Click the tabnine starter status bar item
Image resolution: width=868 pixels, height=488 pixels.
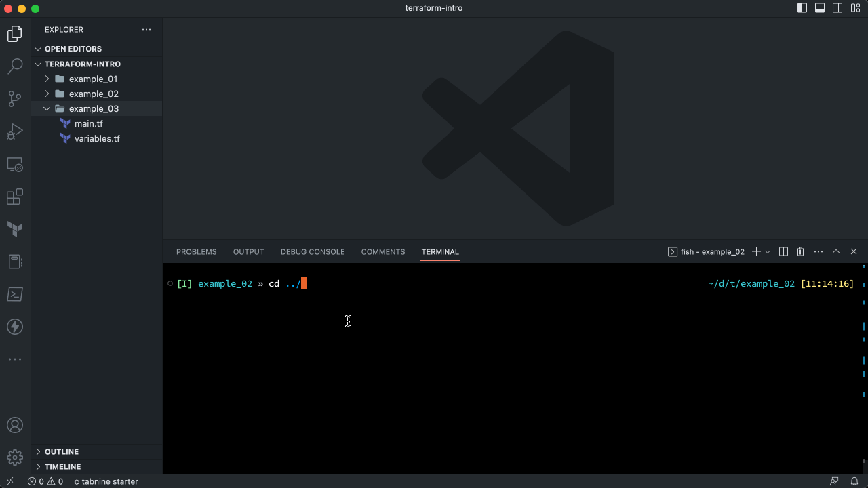[x=106, y=481]
